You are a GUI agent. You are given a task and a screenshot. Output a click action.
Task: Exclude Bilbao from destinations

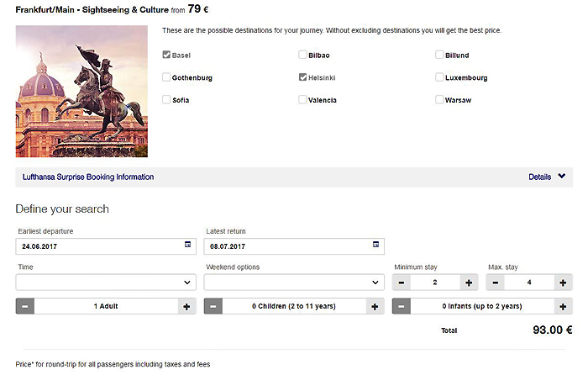(302, 55)
